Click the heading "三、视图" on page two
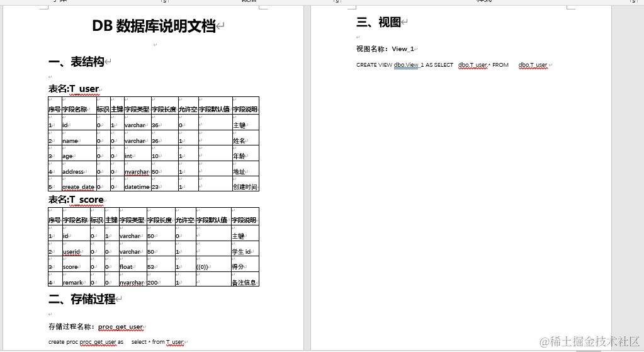Viewport: 644px width, 352px height. (x=378, y=22)
